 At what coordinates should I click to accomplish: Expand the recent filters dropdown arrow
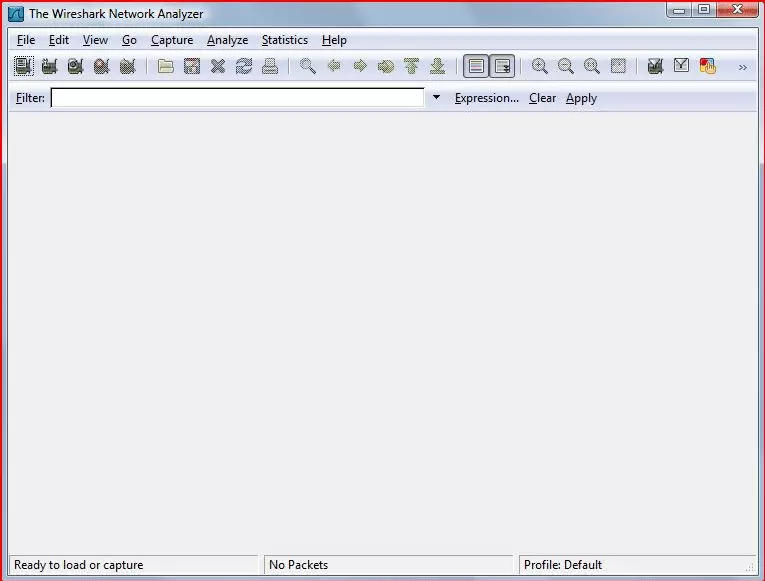tap(436, 97)
